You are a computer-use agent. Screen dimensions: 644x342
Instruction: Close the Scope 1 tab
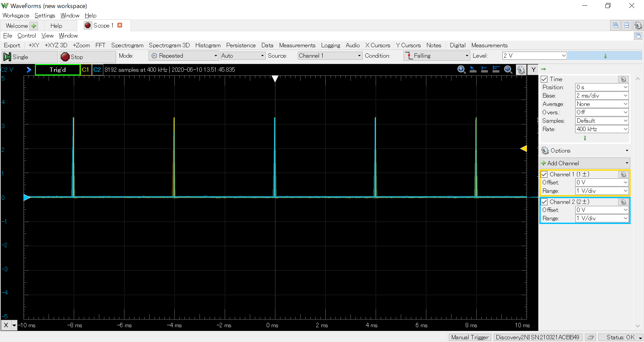pos(120,25)
